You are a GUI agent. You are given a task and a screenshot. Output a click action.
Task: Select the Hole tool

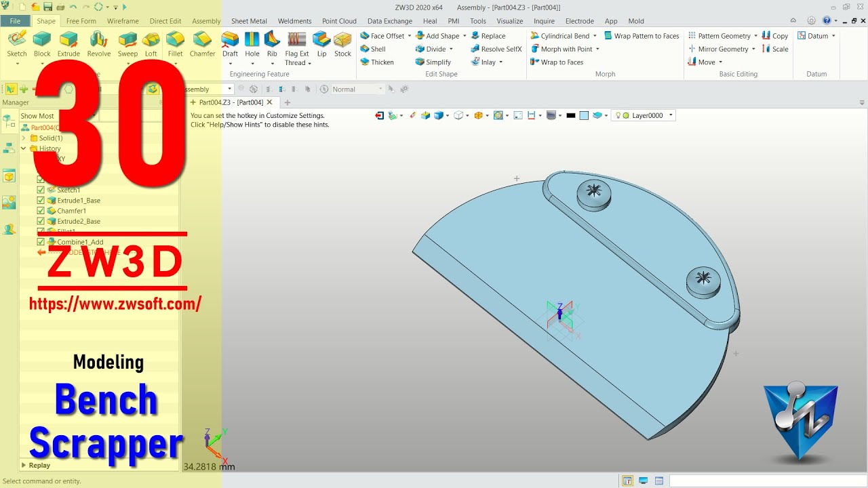(252, 44)
